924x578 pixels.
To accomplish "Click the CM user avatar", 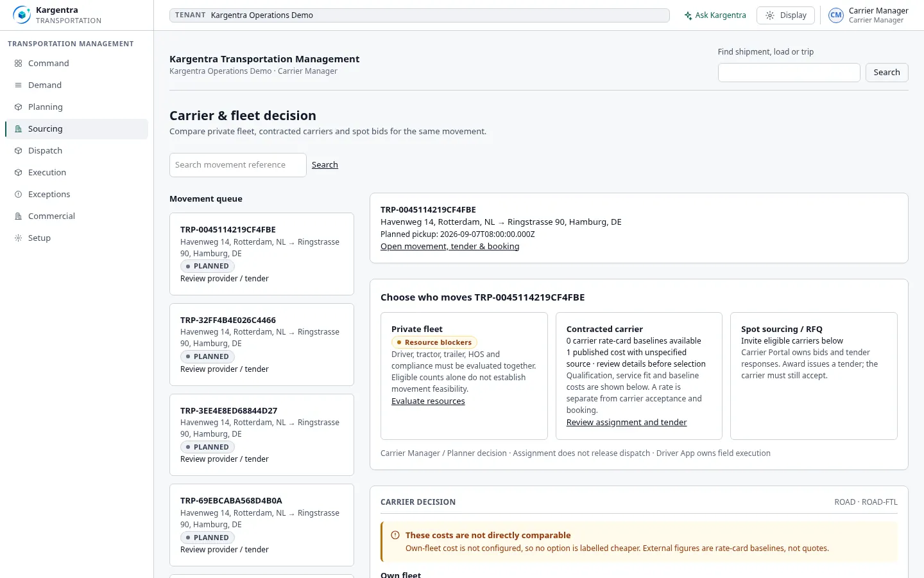I will 835,15.
